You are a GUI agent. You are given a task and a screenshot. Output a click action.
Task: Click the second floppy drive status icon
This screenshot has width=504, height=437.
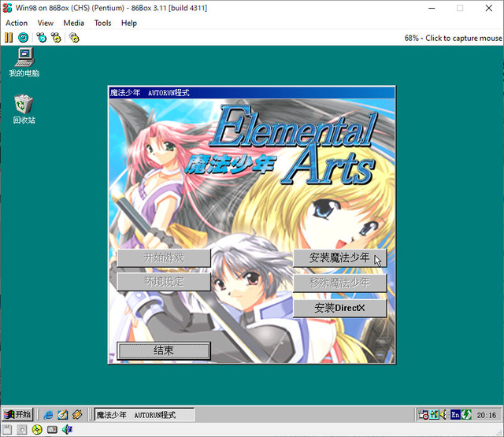click(x=21, y=430)
